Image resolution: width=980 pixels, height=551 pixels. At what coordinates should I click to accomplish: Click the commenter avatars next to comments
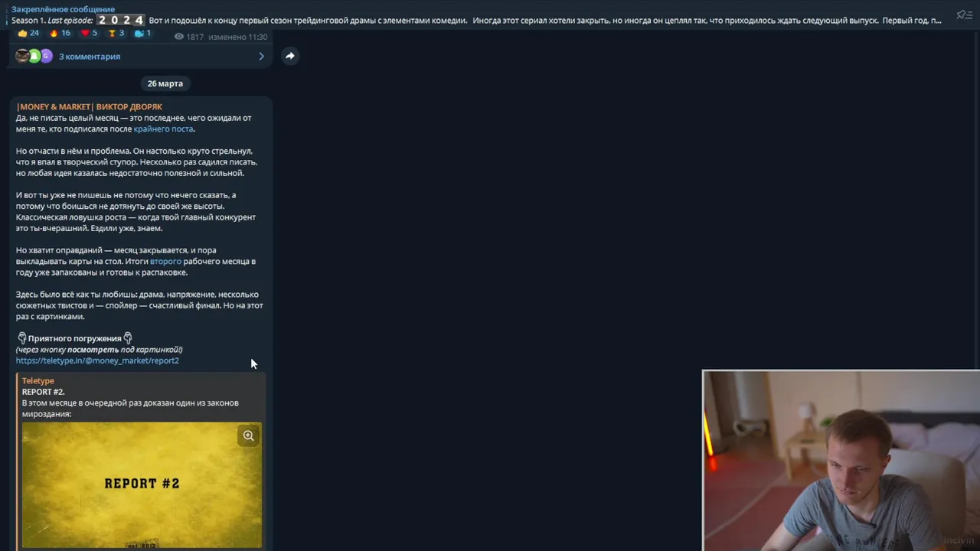pyautogui.click(x=34, y=56)
